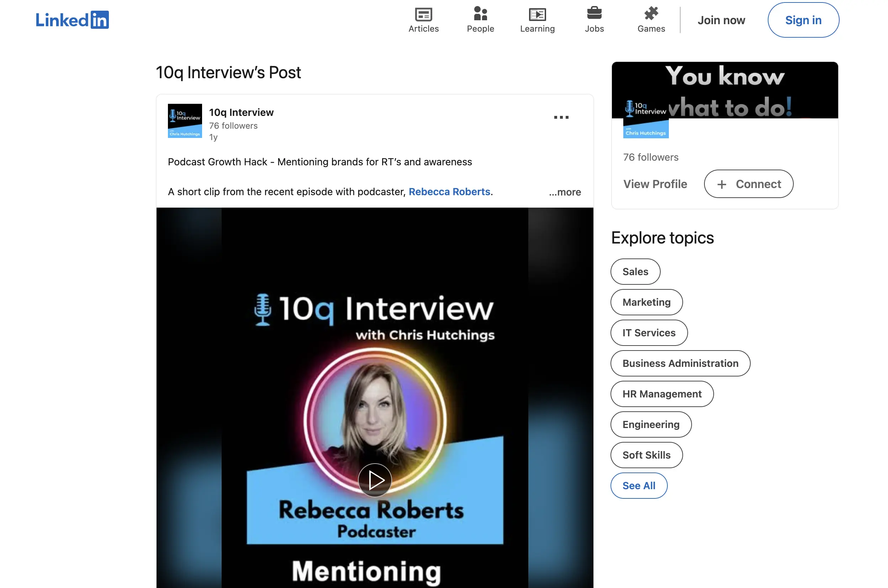The width and height of the screenshot is (888, 588).
Task: Click the Join now link
Action: coord(721,20)
